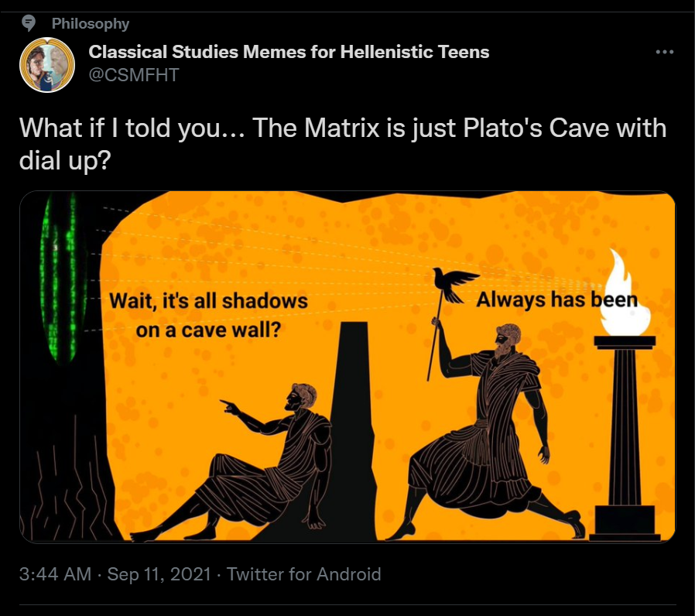Open the @CSMFHT handle

(134, 75)
